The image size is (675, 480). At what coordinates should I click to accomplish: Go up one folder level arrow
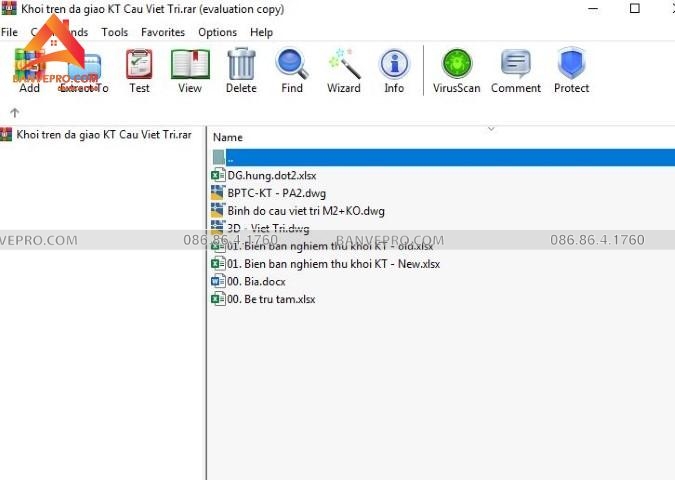click(x=15, y=113)
